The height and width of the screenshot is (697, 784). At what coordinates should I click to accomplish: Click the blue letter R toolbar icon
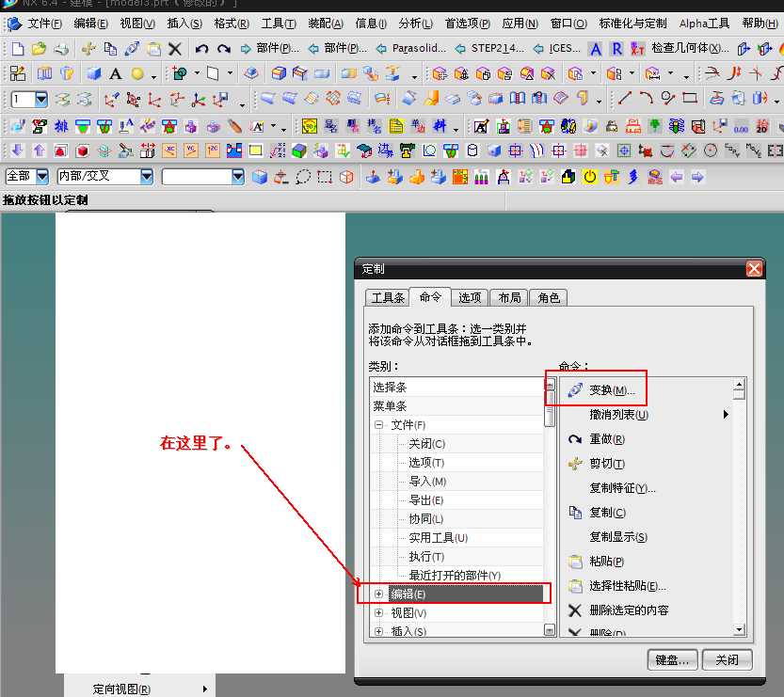point(616,49)
